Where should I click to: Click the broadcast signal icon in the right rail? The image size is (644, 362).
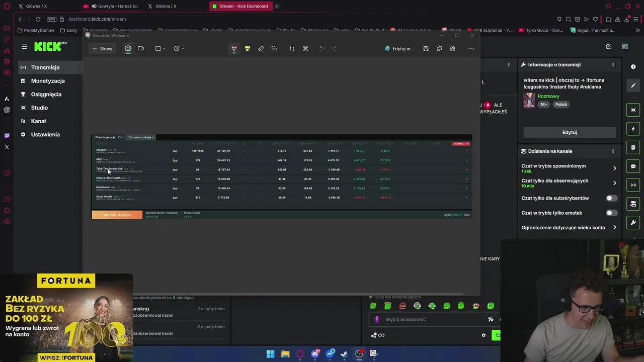click(x=633, y=185)
